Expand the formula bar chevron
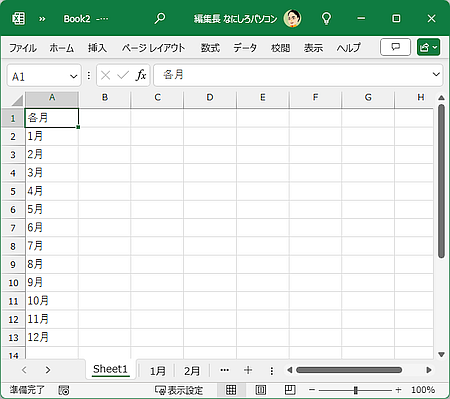The image size is (450, 399). tap(436, 74)
